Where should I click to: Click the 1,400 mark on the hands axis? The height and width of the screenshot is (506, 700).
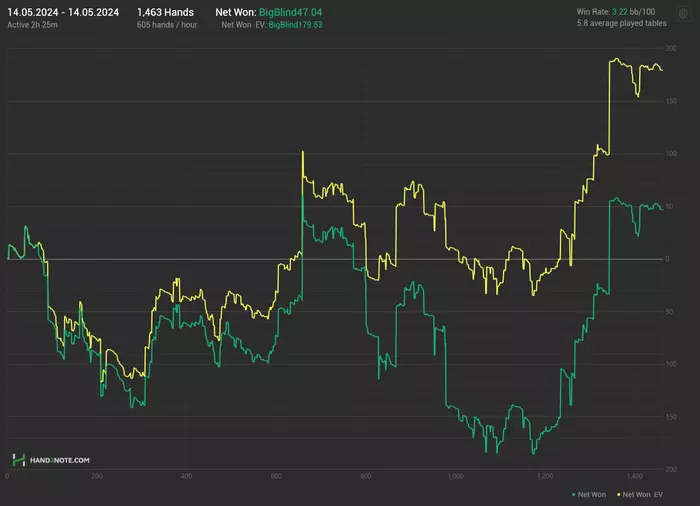click(x=634, y=476)
